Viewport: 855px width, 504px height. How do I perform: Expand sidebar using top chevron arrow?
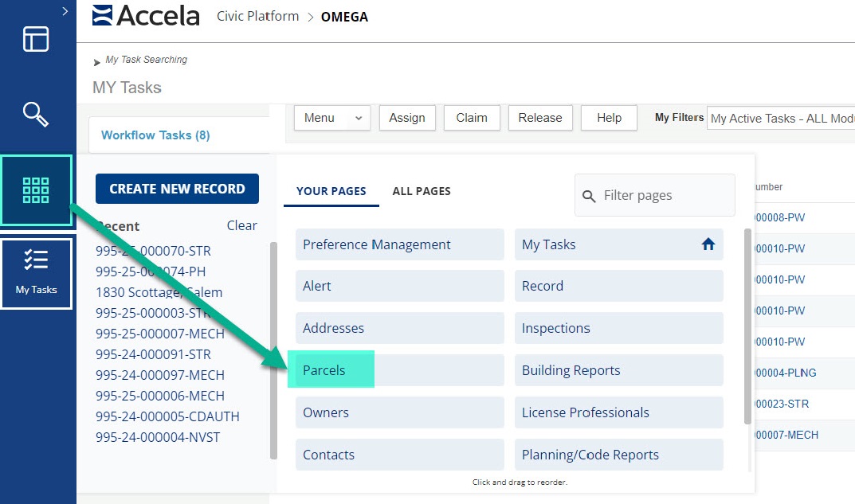65,10
